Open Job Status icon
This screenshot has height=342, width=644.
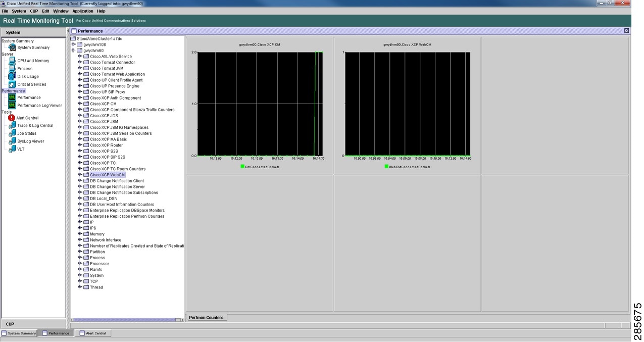[12, 133]
